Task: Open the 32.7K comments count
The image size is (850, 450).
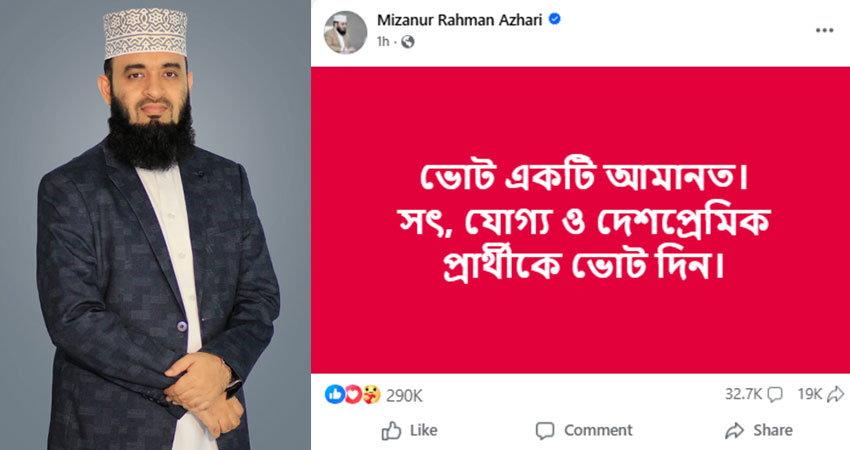Action: (x=743, y=394)
